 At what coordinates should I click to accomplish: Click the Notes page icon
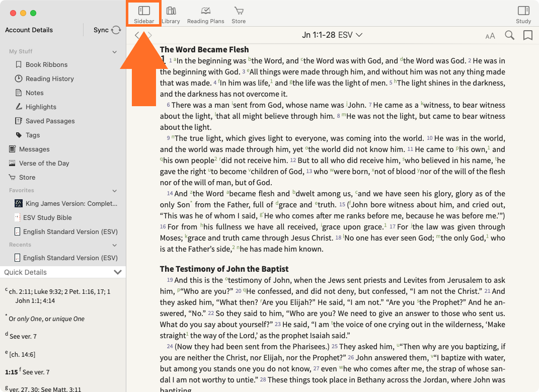tap(19, 93)
